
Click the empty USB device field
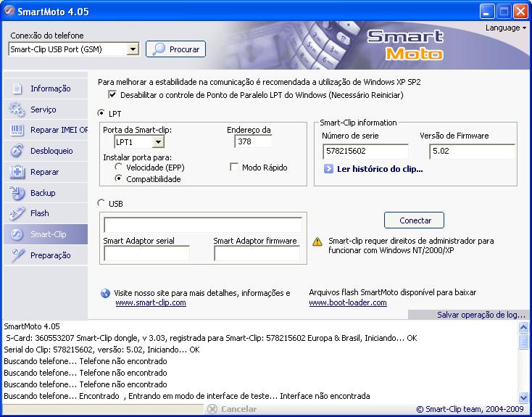(202, 225)
